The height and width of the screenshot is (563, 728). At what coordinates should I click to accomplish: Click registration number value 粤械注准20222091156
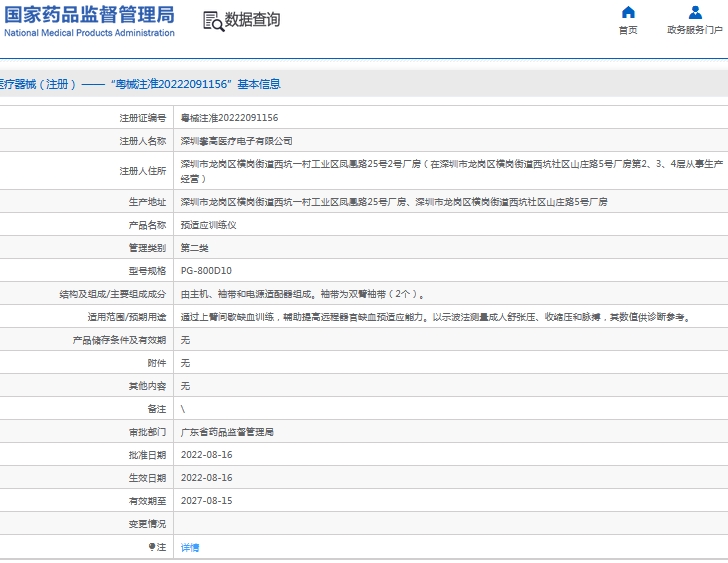pos(229,118)
